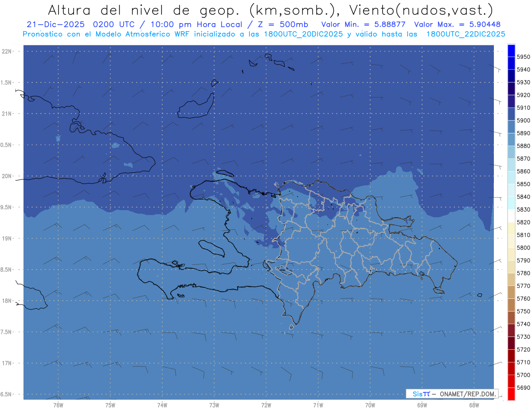Screen dimensions: 532x411
Task: Click valid-until time '1800UTC_22DIC2025'
Action: pos(465,34)
